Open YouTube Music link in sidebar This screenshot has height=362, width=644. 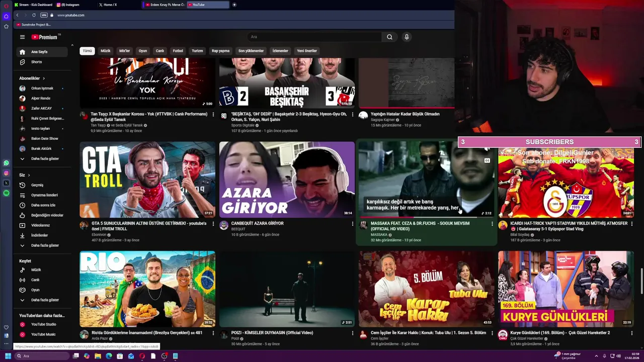[42, 334]
